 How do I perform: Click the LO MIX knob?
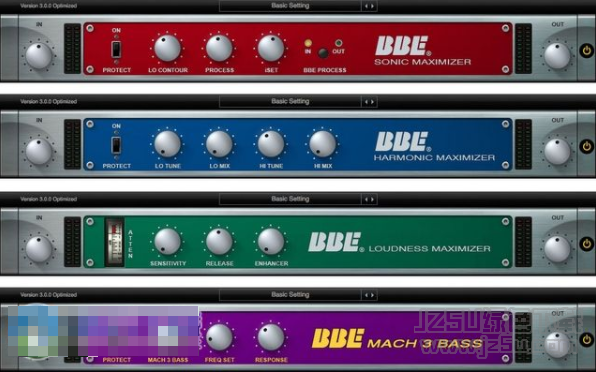coord(219,144)
